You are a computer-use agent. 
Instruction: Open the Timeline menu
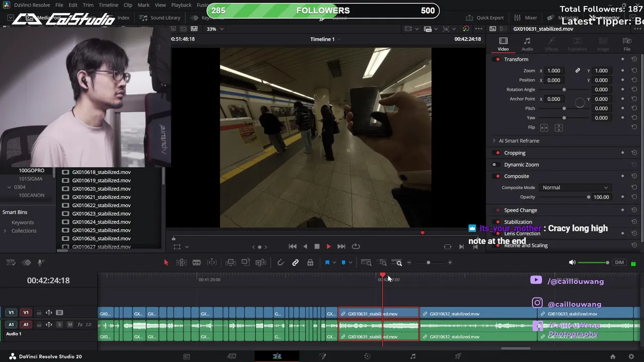tap(108, 5)
